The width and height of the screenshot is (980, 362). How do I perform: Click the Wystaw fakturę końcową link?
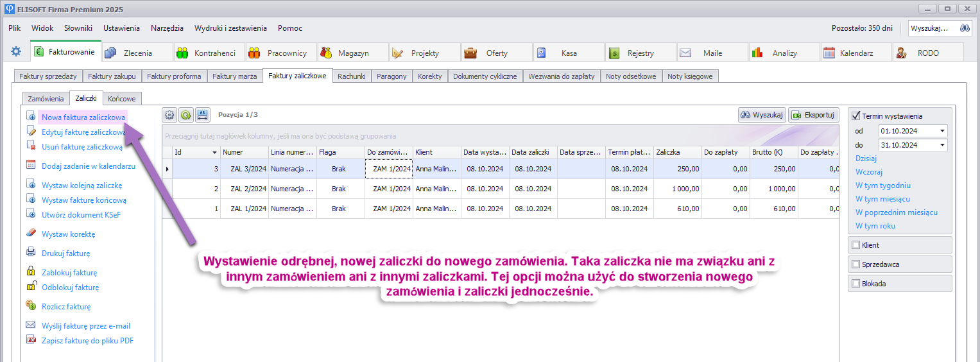[84, 200]
